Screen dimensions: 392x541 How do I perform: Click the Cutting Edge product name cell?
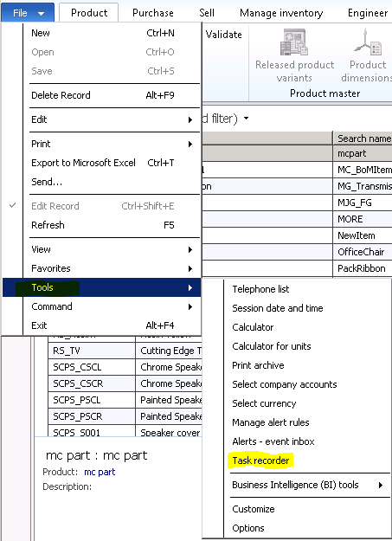[169, 351]
